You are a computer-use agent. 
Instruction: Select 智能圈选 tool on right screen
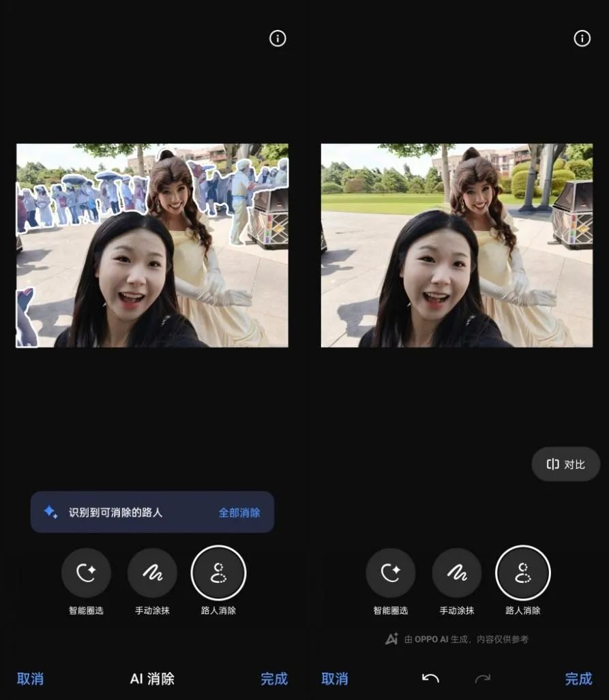coord(391,573)
